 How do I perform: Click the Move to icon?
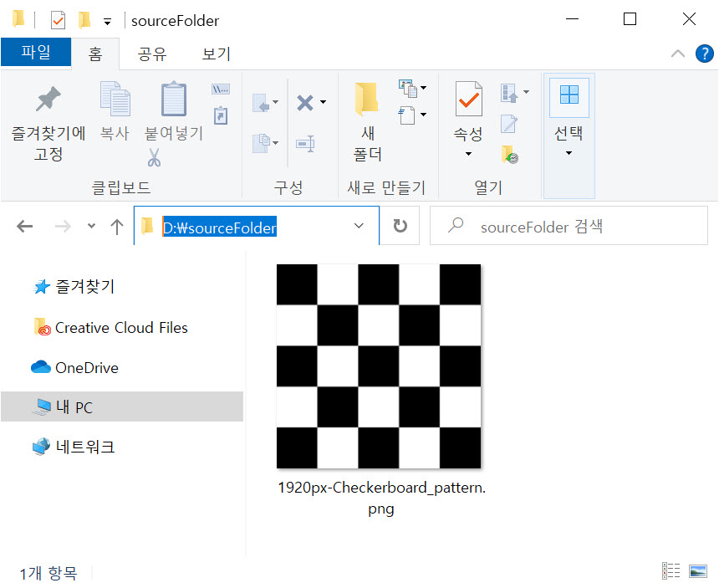click(262, 103)
